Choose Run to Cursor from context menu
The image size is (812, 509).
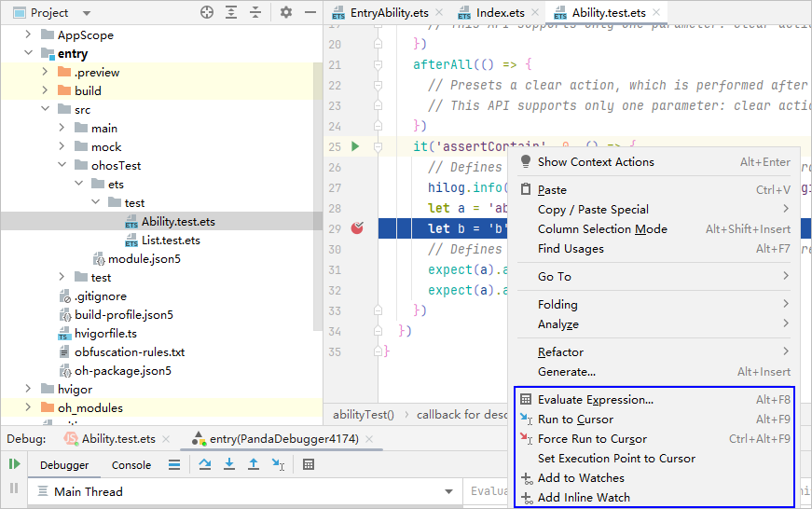[575, 420]
